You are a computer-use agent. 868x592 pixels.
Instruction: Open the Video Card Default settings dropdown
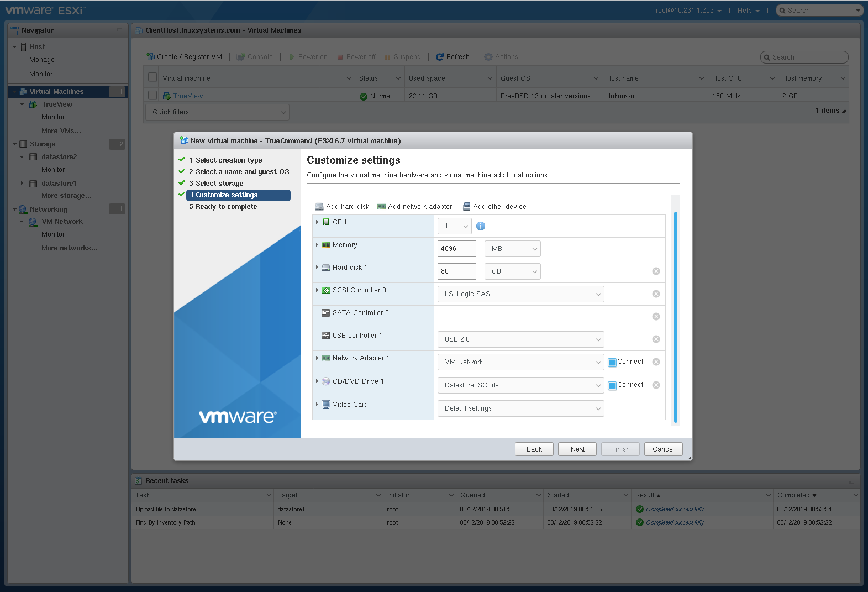[521, 408]
